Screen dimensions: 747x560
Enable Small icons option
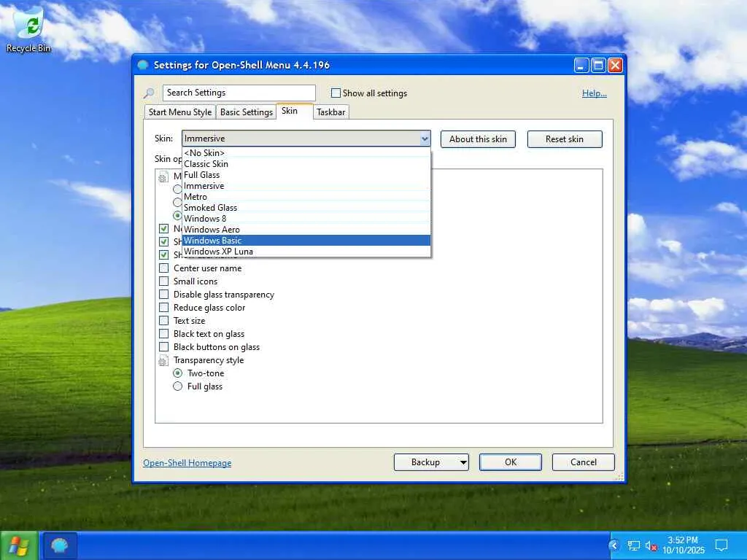164,281
